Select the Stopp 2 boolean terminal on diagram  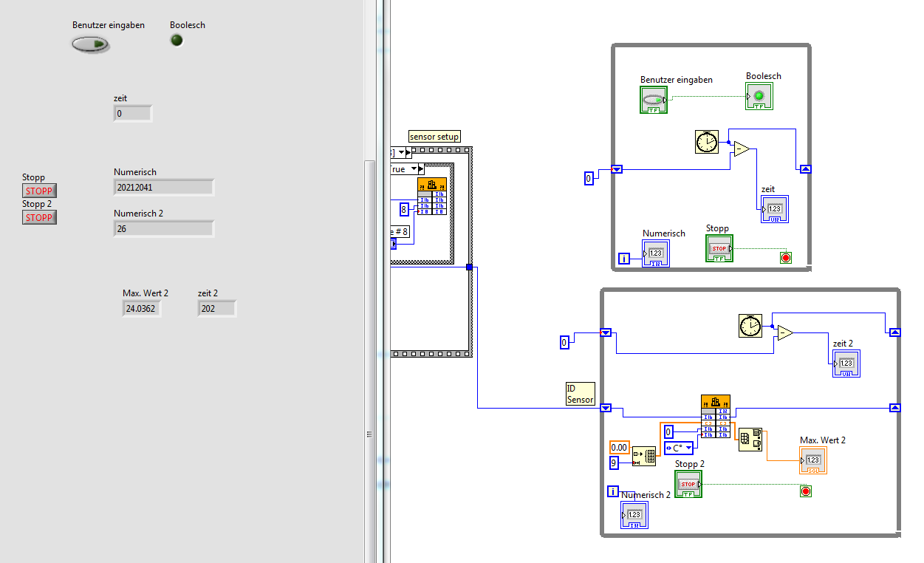click(x=688, y=484)
